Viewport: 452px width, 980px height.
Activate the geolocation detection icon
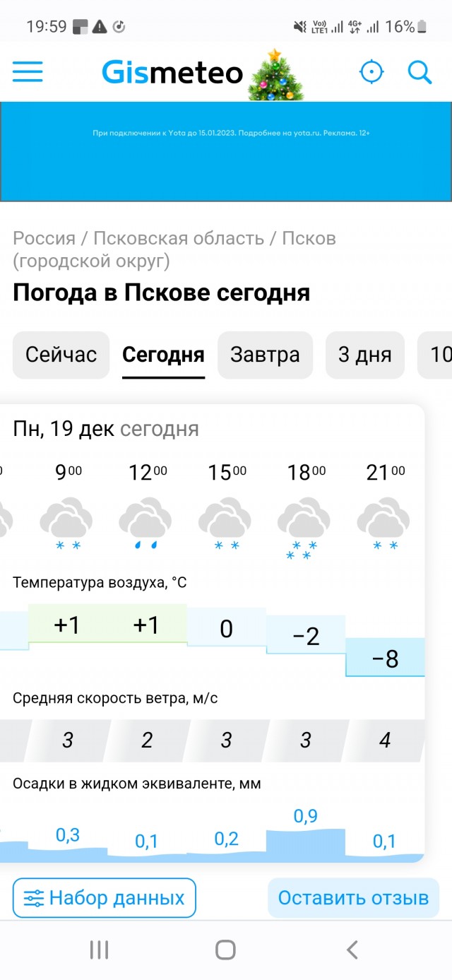point(372,71)
